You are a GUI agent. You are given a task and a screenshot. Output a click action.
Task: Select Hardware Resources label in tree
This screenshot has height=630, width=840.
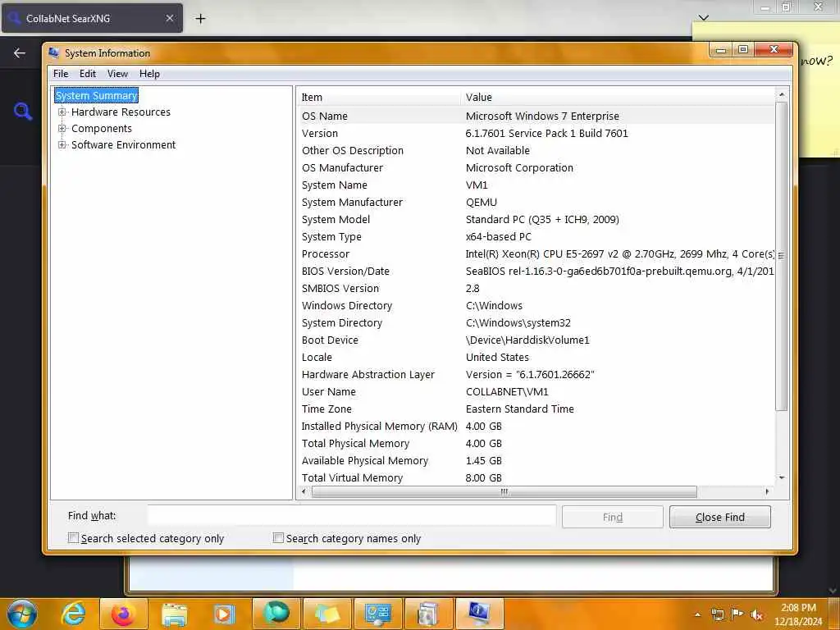click(x=121, y=112)
